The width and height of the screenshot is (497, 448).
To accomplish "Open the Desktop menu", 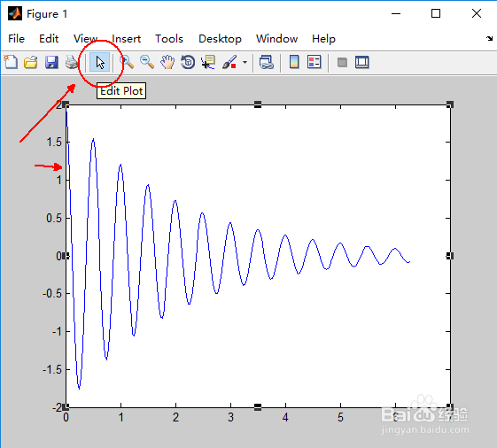I will click(x=220, y=39).
